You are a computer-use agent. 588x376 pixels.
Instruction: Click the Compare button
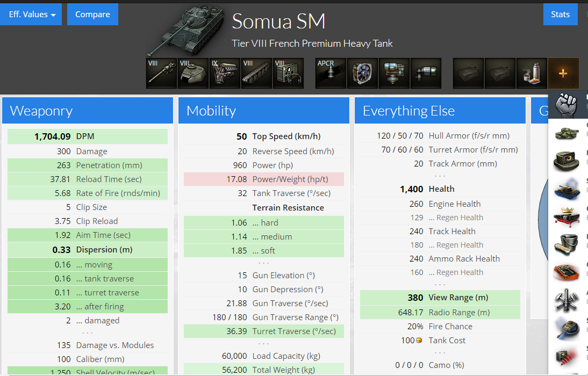pos(92,15)
